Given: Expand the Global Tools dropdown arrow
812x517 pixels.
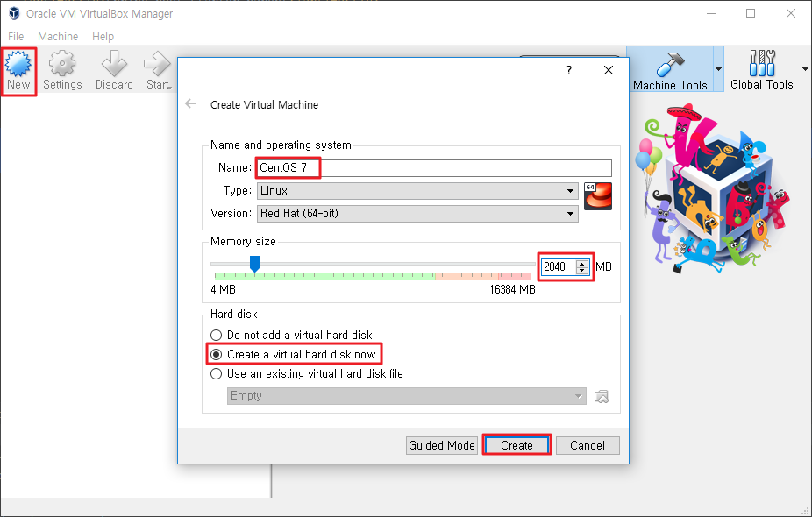Looking at the screenshot, I should pyautogui.click(x=805, y=69).
